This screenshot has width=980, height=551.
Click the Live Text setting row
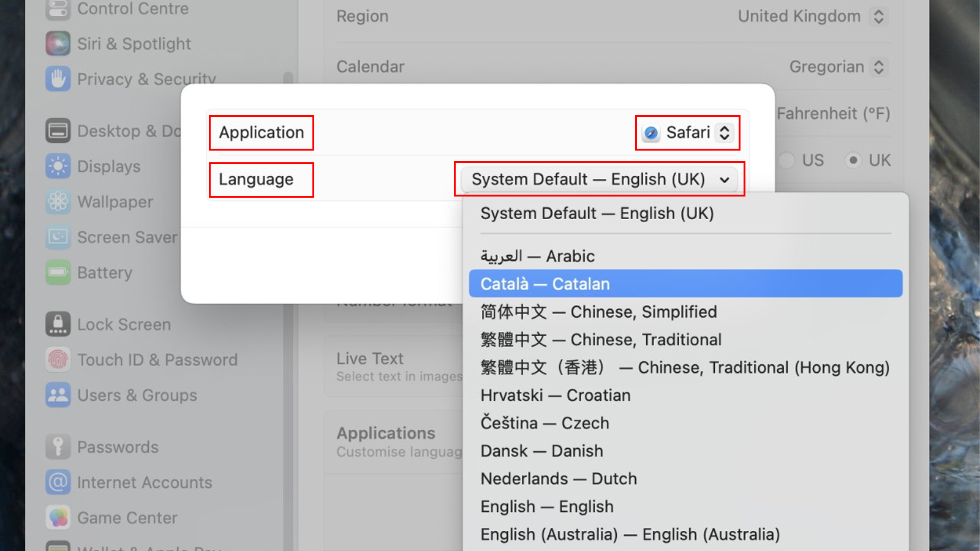pyautogui.click(x=393, y=366)
